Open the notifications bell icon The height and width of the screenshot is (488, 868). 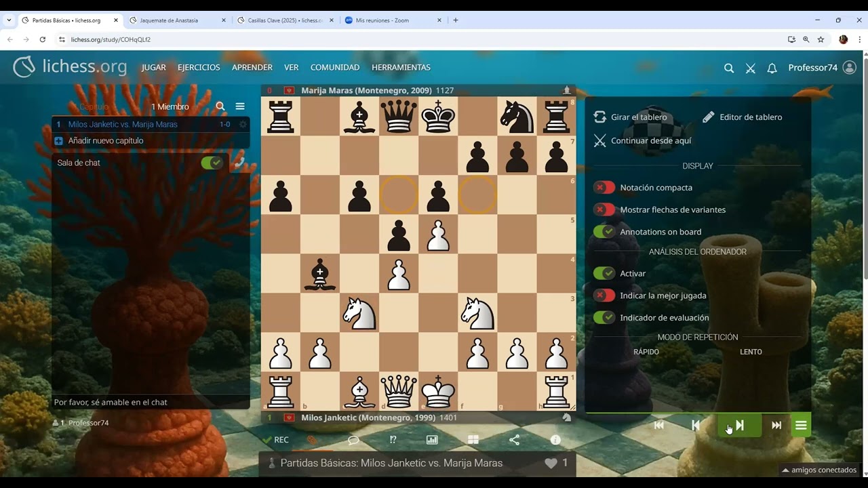(772, 68)
